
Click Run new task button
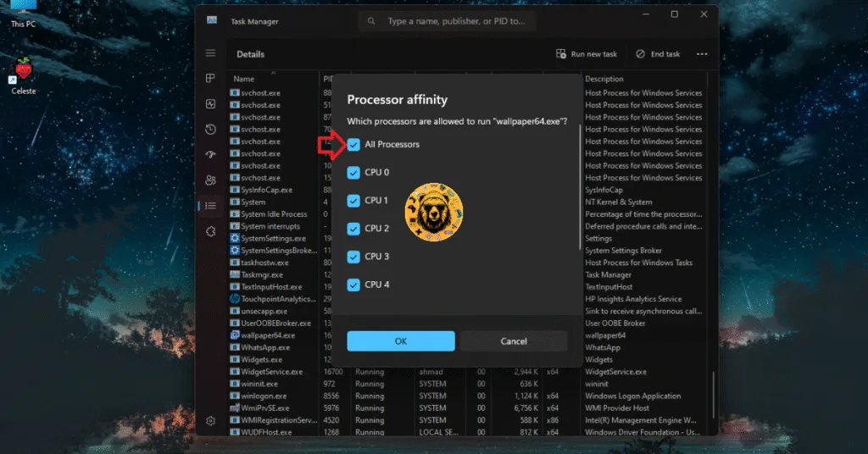[x=587, y=53]
